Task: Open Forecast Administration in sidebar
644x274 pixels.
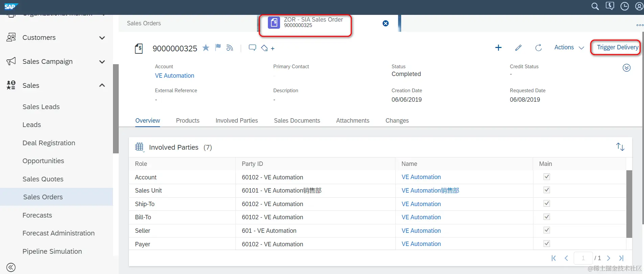Action: click(x=59, y=233)
